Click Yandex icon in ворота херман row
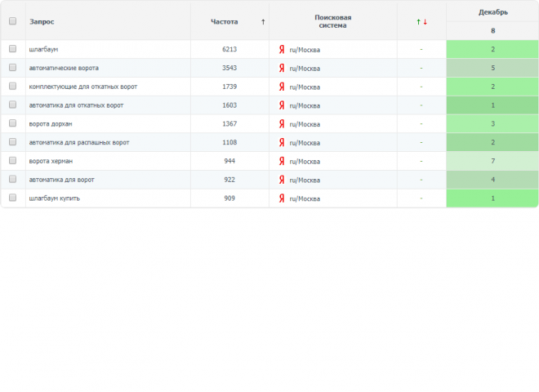This screenshot has height=392, width=539. 282,161
